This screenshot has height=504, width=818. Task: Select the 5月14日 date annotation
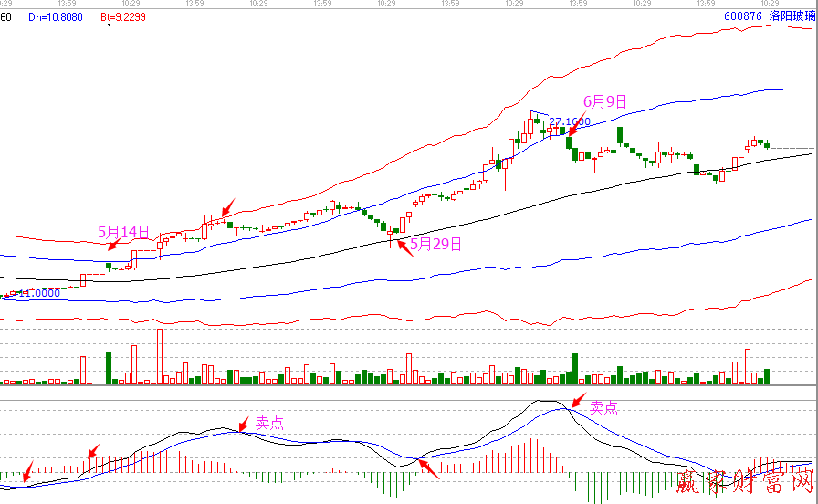coord(123,232)
